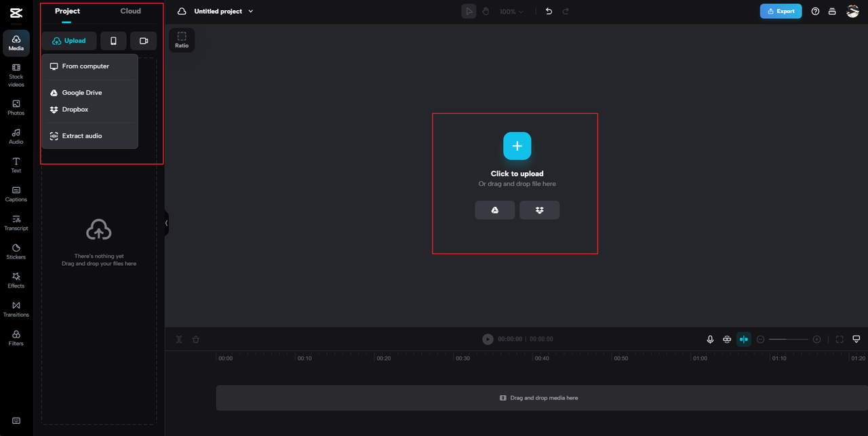Open the Effects panel
This screenshot has width=868, height=436.
click(16, 281)
